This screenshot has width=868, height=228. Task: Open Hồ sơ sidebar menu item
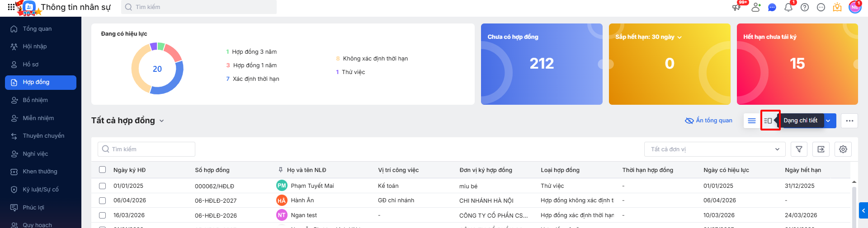30,65
